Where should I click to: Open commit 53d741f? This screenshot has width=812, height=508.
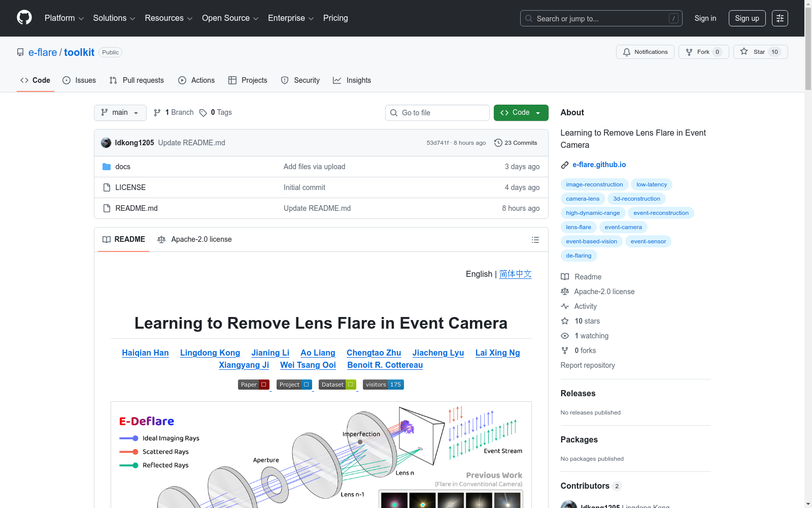click(437, 143)
